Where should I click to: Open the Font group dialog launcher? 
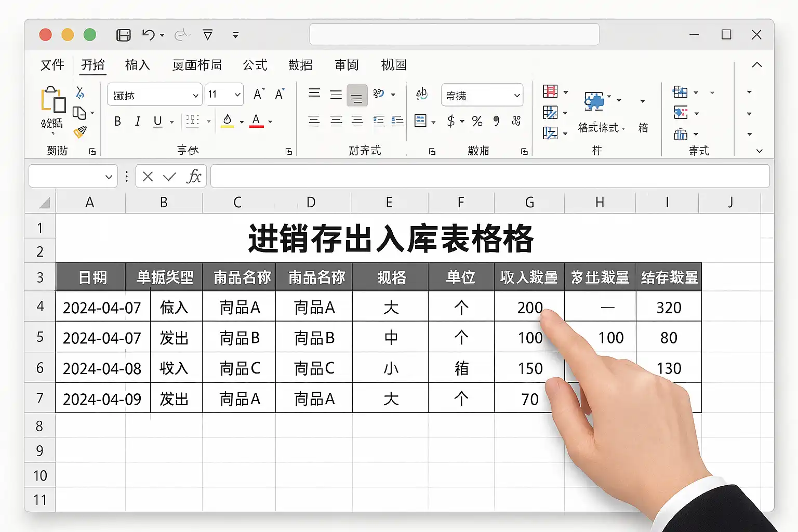point(289,152)
